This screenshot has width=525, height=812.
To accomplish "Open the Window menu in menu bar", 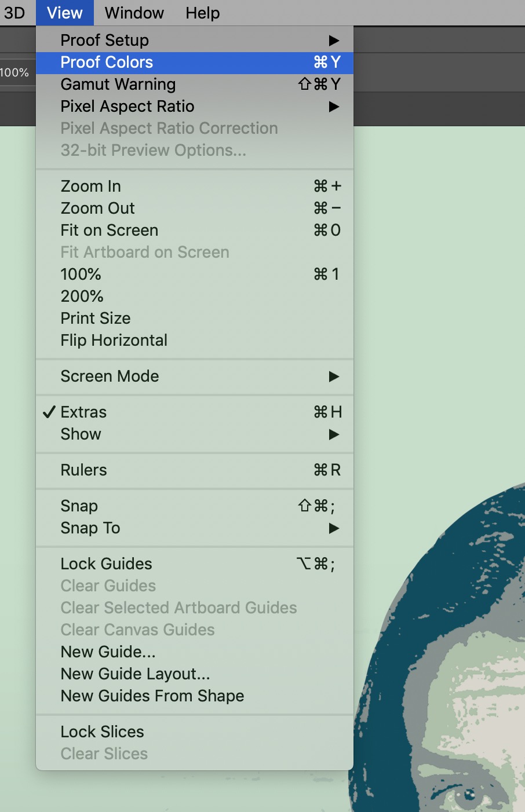I will click(x=134, y=13).
